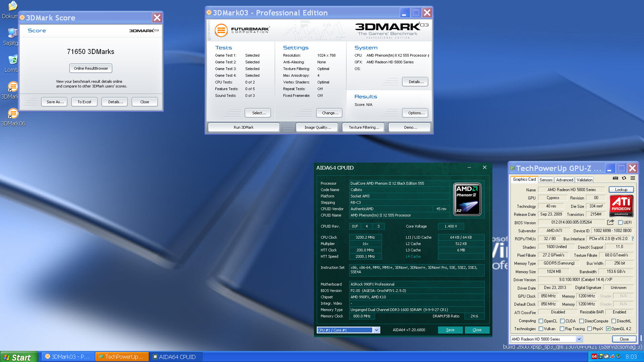The image size is (644, 362).
Task: Switch to the Graphics Card tab
Action: tap(524, 179)
